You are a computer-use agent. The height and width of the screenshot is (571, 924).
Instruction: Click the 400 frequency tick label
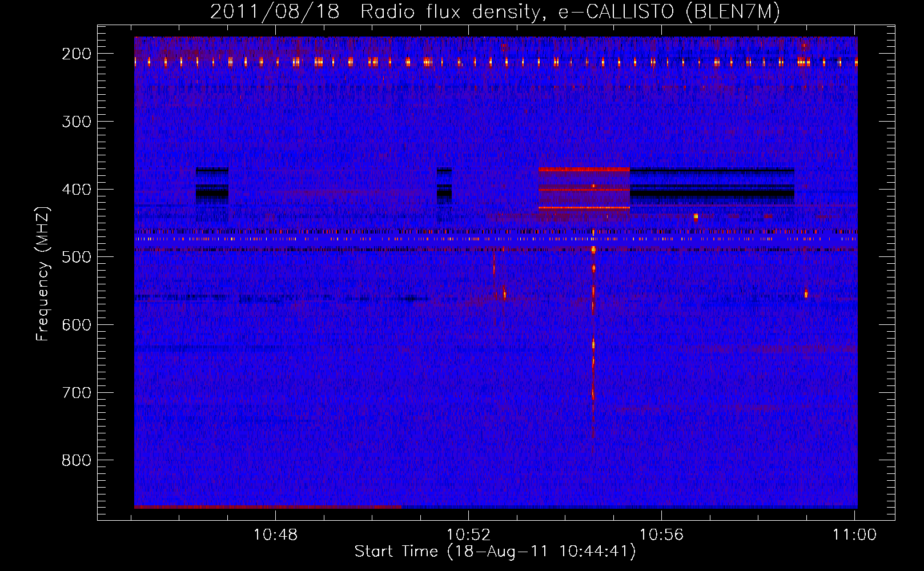(77, 190)
